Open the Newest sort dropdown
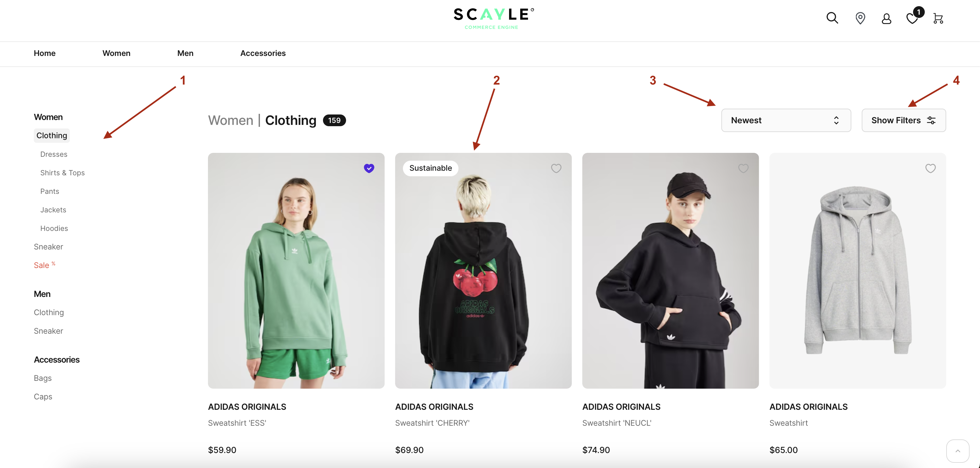Image resolution: width=980 pixels, height=468 pixels. coord(786,120)
